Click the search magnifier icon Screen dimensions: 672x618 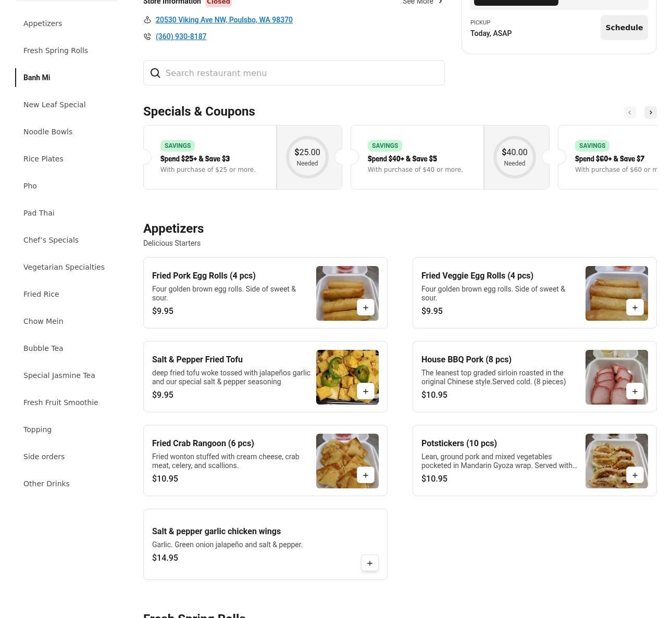tap(155, 73)
